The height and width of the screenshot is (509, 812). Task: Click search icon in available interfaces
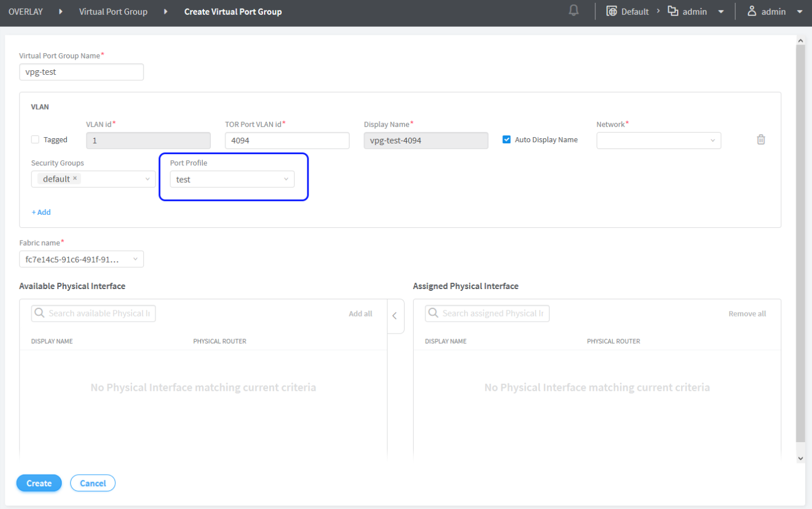coord(39,313)
